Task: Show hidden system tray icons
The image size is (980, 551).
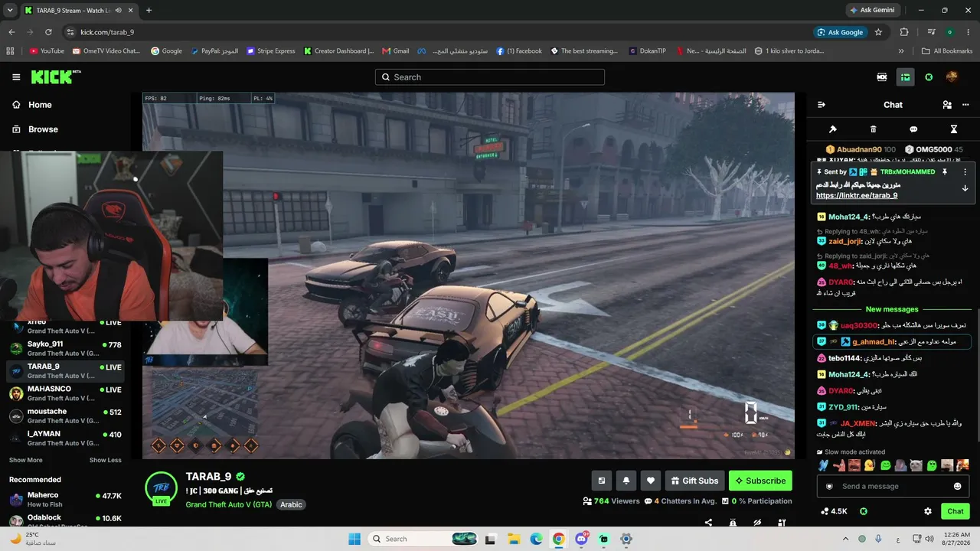Action: coord(844,539)
